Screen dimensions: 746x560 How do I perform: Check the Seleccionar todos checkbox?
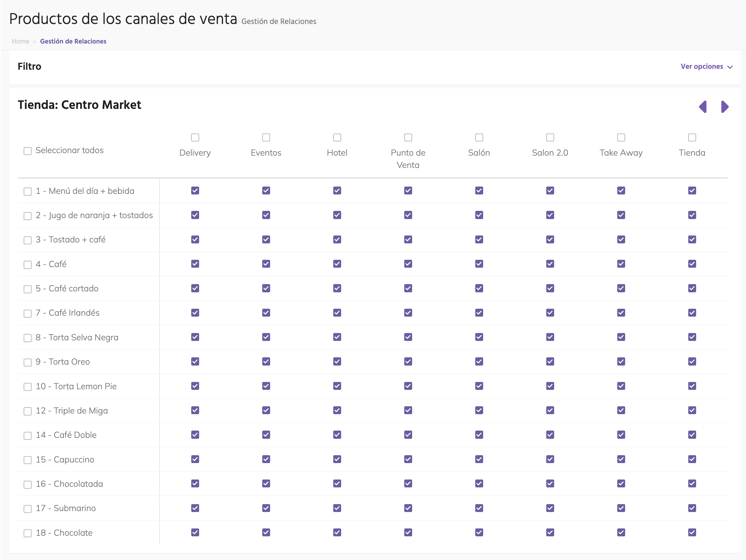coord(27,151)
